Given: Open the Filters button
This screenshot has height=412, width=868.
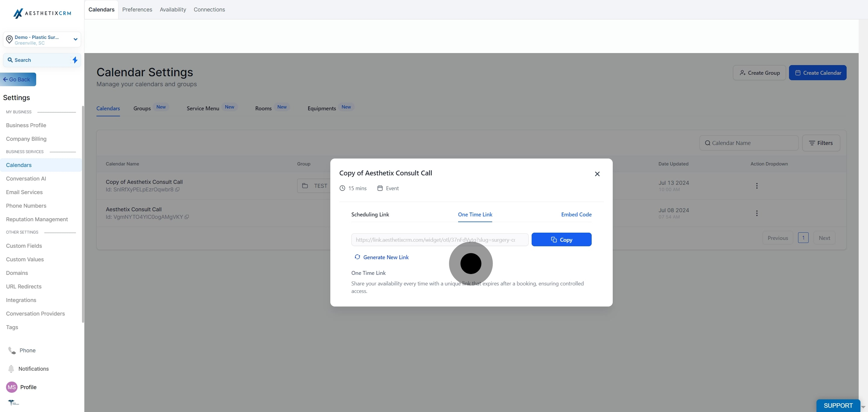Looking at the screenshot, I should pyautogui.click(x=821, y=143).
